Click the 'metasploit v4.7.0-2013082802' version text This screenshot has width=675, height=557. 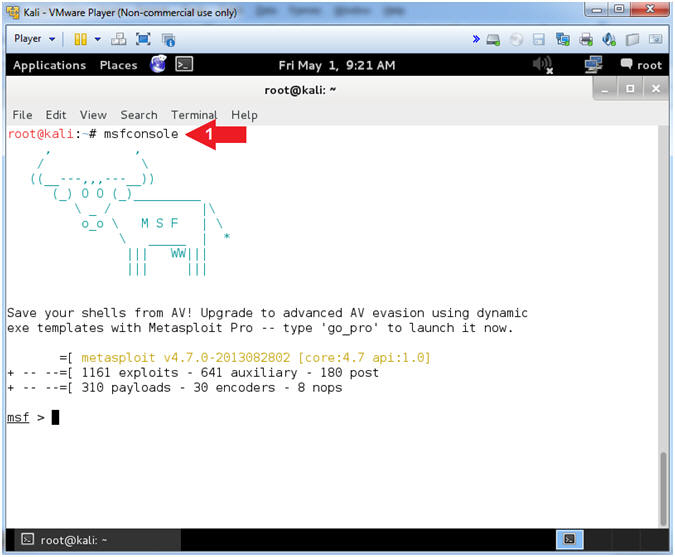click(x=186, y=358)
